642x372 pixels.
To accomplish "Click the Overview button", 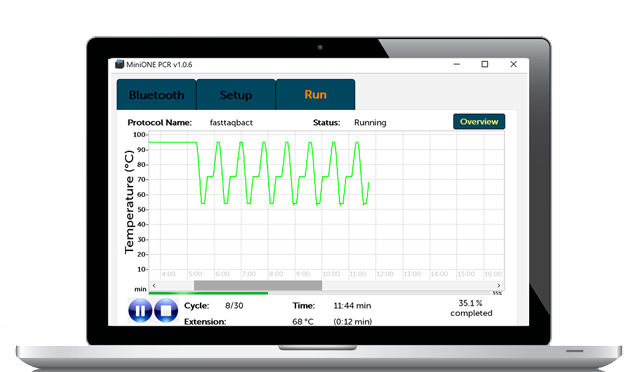I will pyautogui.click(x=479, y=122).
